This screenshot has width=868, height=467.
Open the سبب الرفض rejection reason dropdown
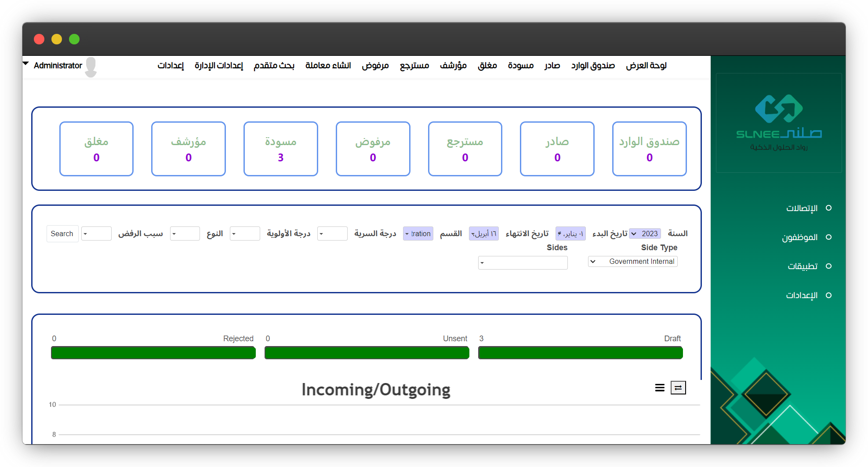[x=96, y=233]
